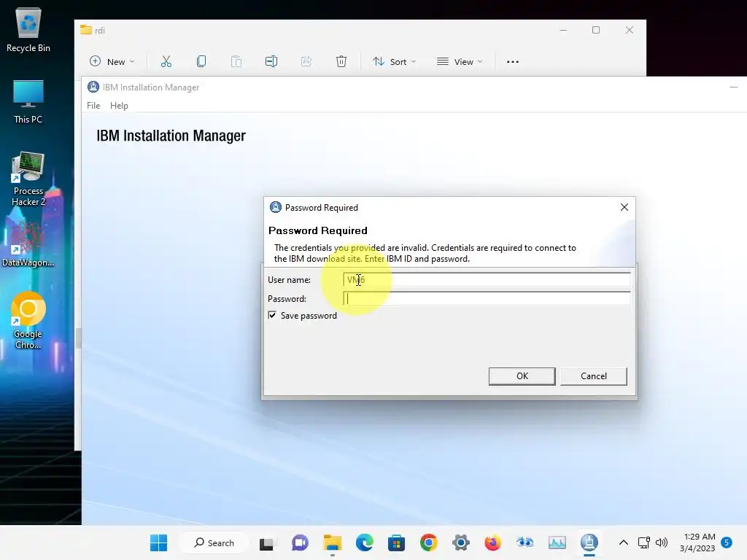Viewport: 747px width, 560px height.
Task: Minimize the rdi File Explorer window
Action: [563, 30]
